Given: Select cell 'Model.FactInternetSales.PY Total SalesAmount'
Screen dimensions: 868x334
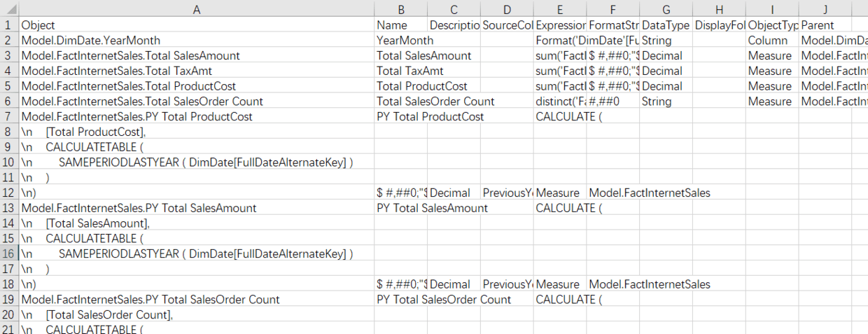Looking at the screenshot, I should click(x=196, y=208).
